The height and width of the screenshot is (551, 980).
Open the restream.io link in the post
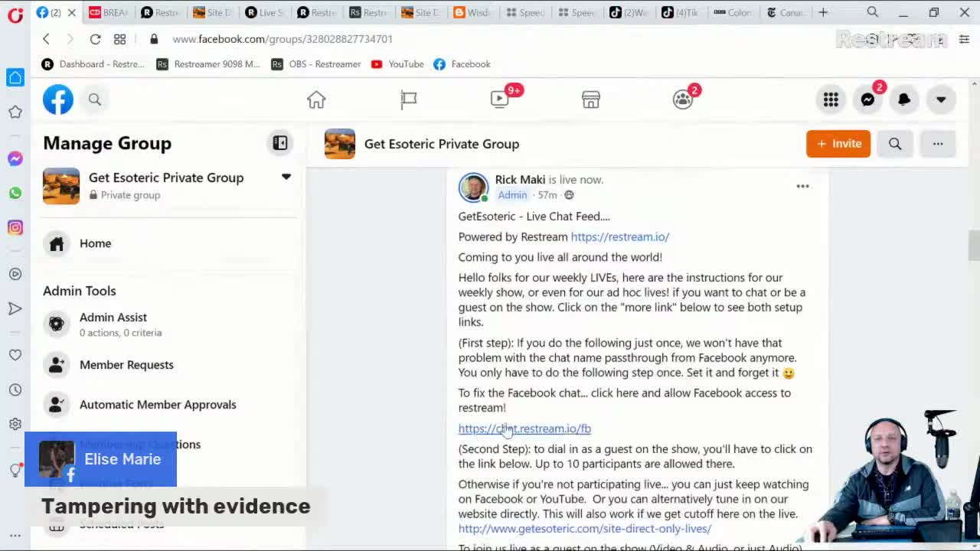click(x=619, y=236)
